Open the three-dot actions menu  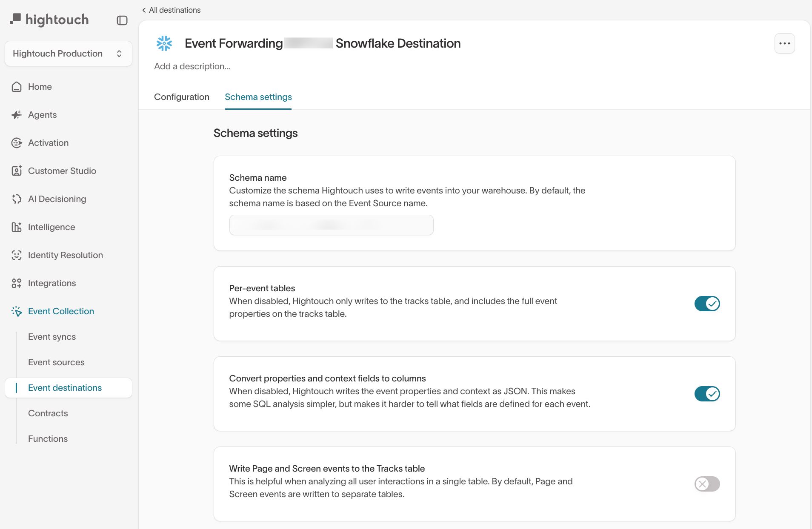click(784, 43)
